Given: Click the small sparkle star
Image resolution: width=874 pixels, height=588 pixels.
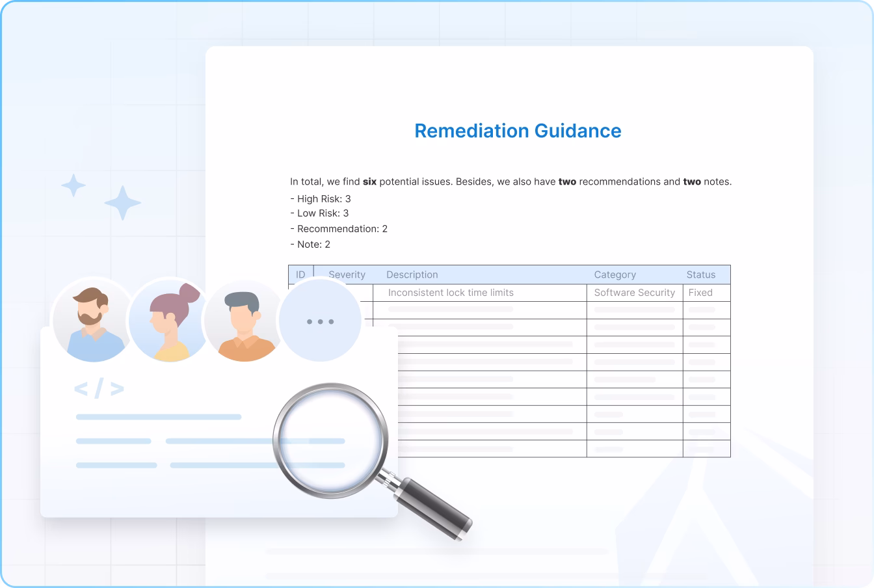Looking at the screenshot, I should (x=73, y=185).
